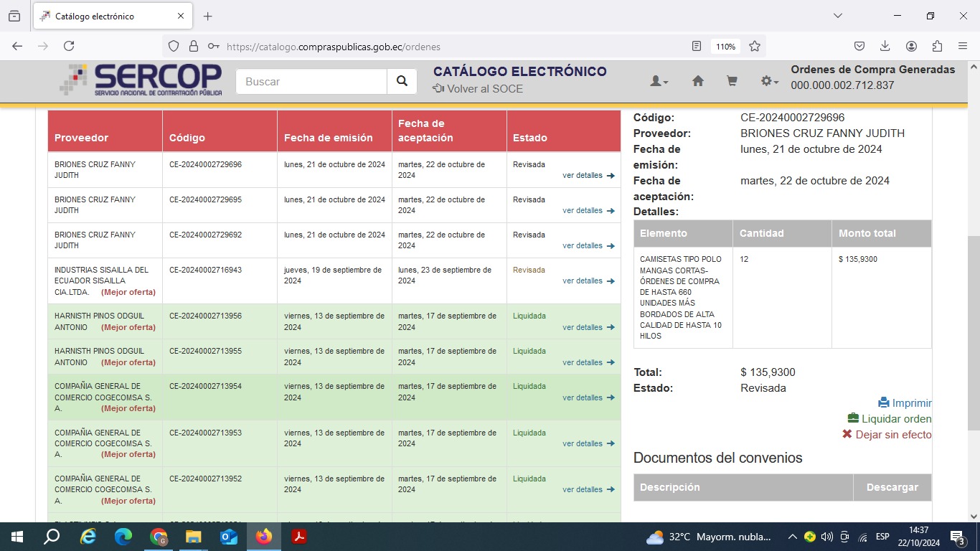Click Imprimir to print the order

tap(905, 403)
